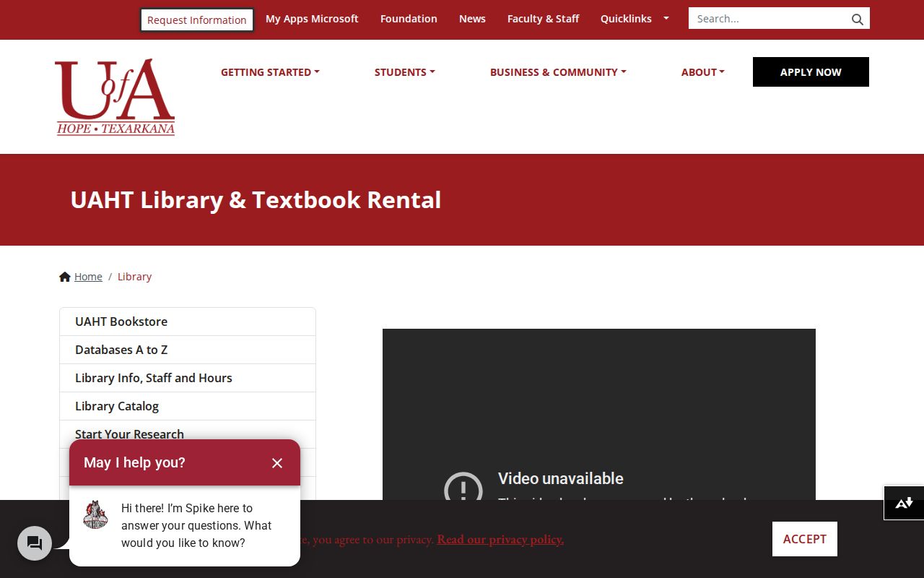Expand the Getting Started menu
924x578 pixels.
click(x=270, y=72)
